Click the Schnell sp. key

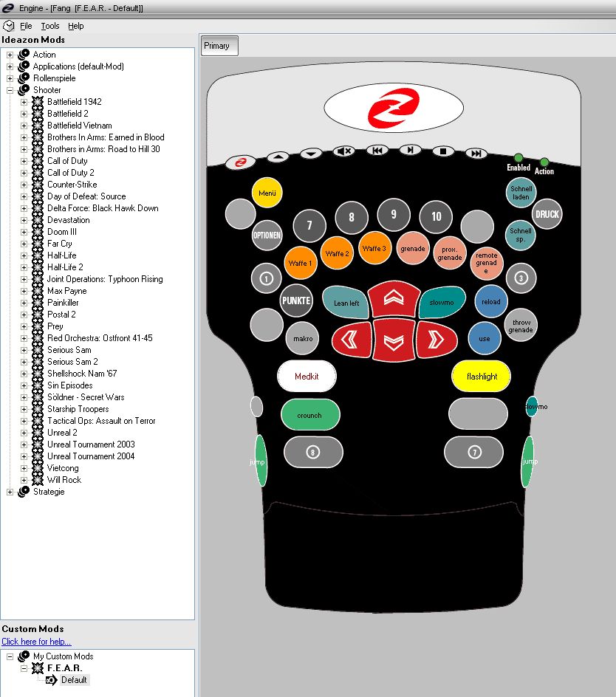click(x=521, y=235)
